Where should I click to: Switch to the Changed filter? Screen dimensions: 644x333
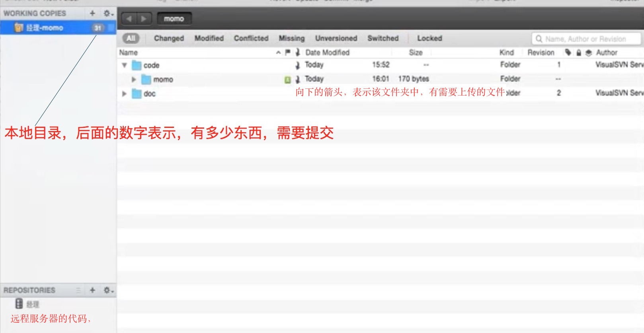pos(169,38)
